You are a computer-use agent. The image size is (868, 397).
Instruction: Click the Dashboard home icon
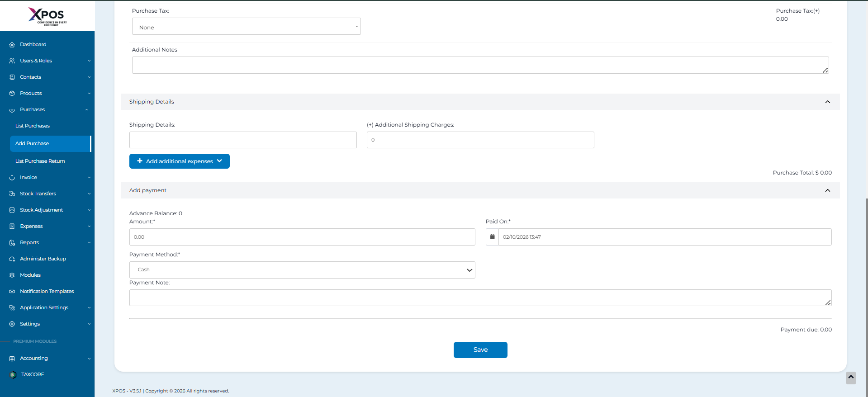pos(12,45)
